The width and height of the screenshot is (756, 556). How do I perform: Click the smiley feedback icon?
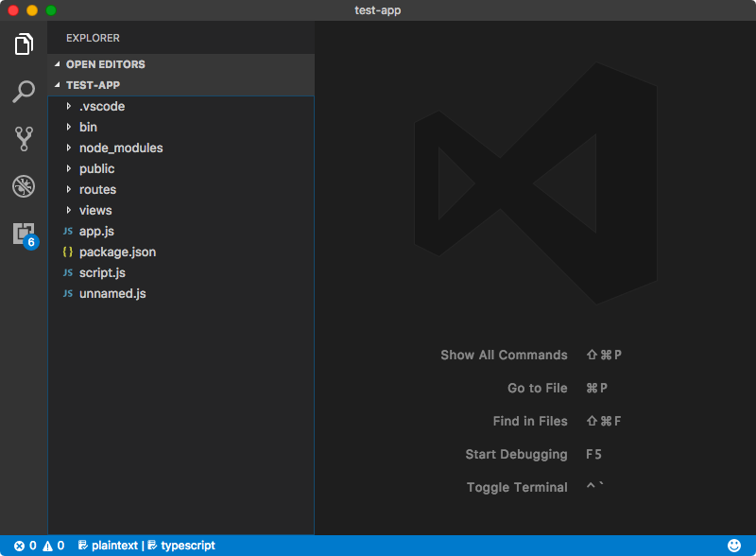pyautogui.click(x=734, y=546)
